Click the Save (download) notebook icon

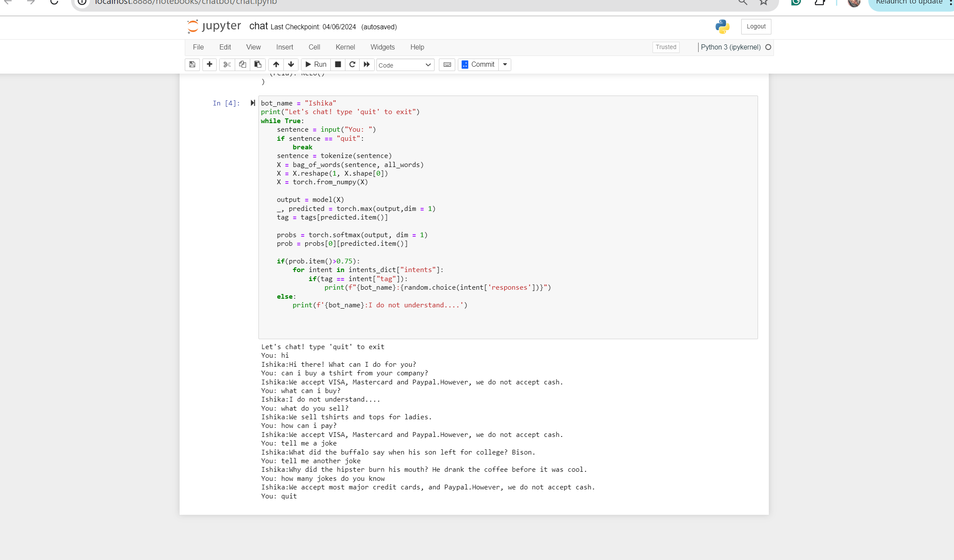point(193,65)
